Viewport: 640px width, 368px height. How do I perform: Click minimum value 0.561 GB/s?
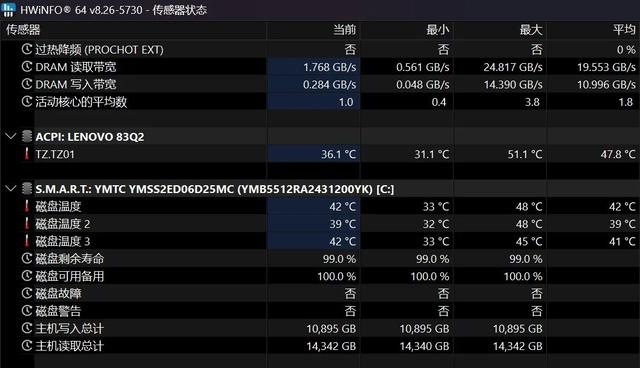tap(422, 67)
